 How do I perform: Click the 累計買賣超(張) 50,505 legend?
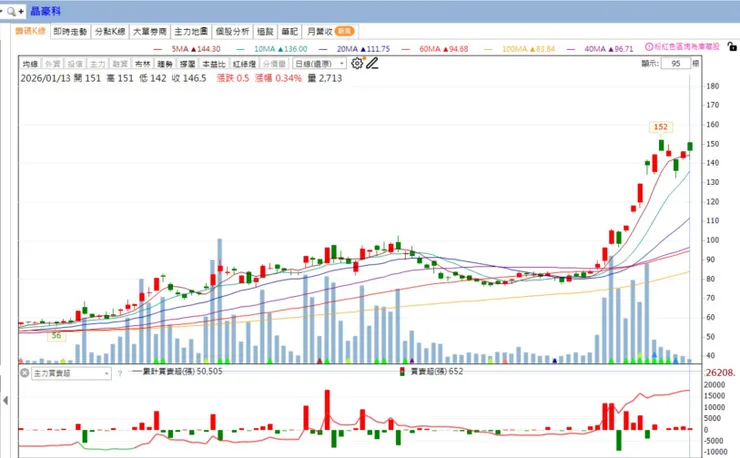[177, 372]
